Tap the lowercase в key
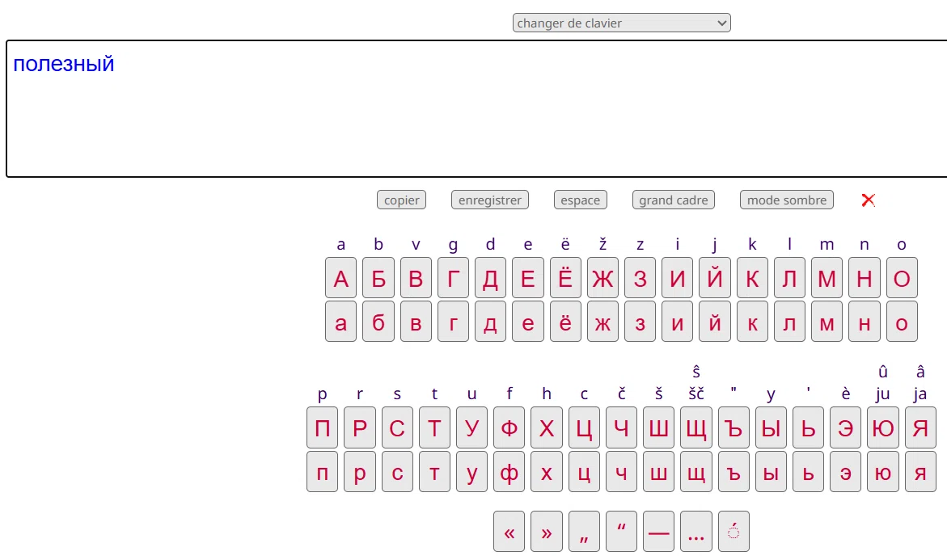Screen dimensions: 947x560 (x=416, y=322)
